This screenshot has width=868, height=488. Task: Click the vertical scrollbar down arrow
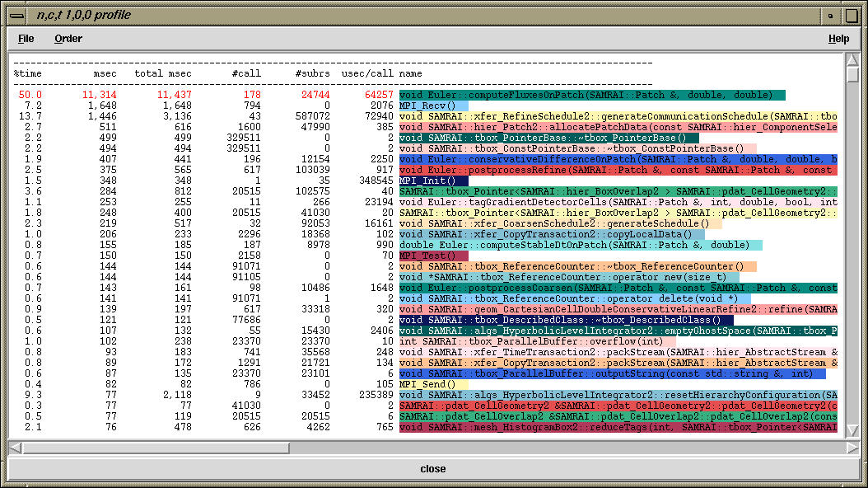point(852,432)
